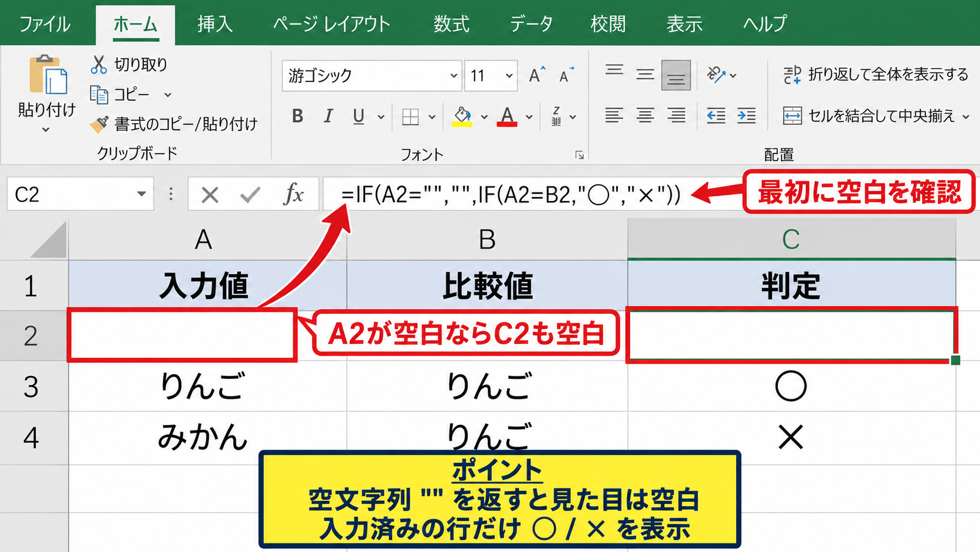Click the Insert Function fx icon
The height and width of the screenshot is (552, 980).
[x=294, y=194]
